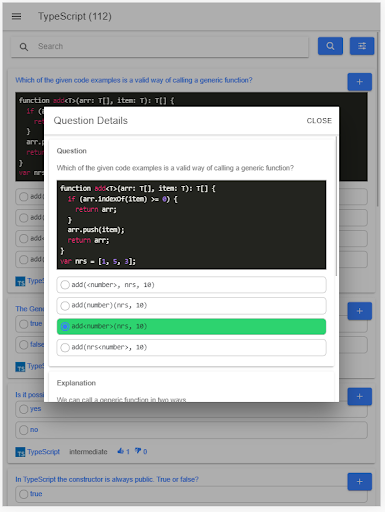Choose the 'no' radio option
This screenshot has height=512, width=385.
pos(191,430)
